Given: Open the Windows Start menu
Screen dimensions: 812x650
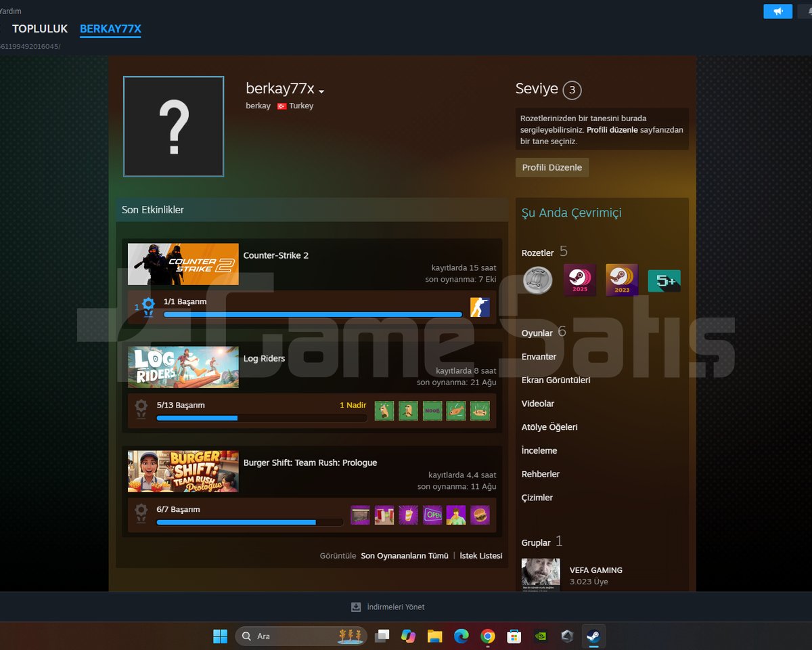Looking at the screenshot, I should pos(220,636).
